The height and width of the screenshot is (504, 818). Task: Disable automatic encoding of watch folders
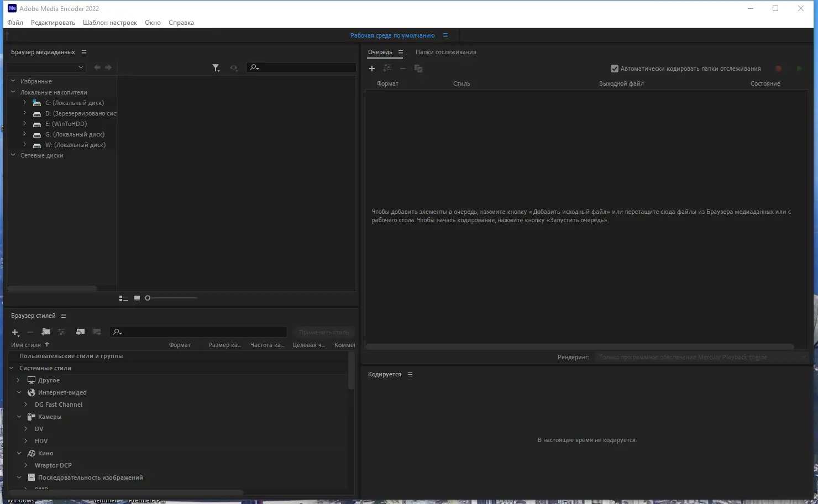point(614,69)
